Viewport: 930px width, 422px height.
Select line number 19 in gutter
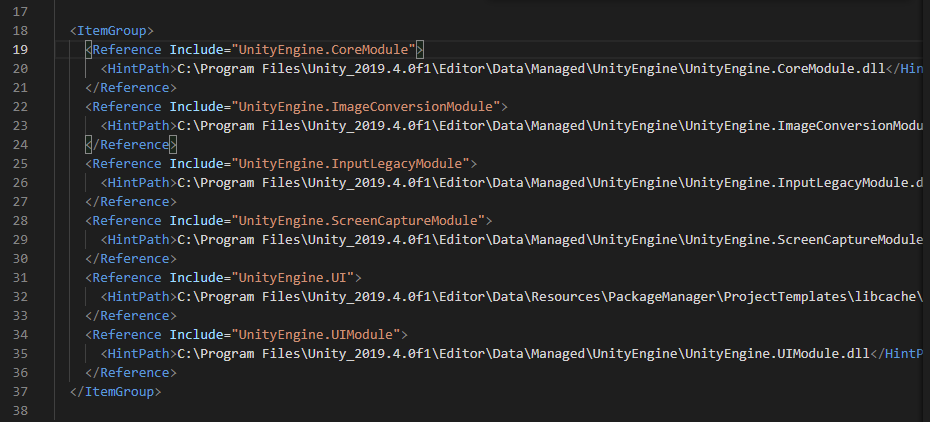(20, 49)
